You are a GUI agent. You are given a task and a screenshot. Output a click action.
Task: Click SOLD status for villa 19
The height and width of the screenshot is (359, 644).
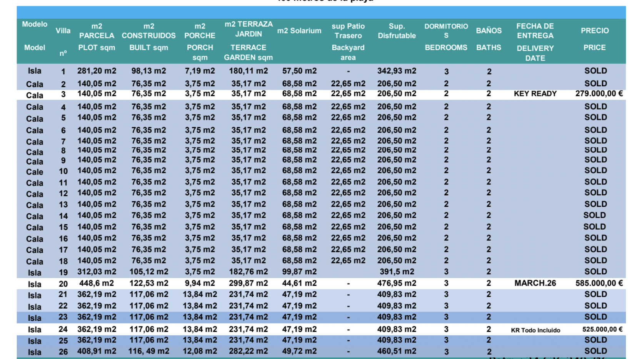click(x=596, y=272)
